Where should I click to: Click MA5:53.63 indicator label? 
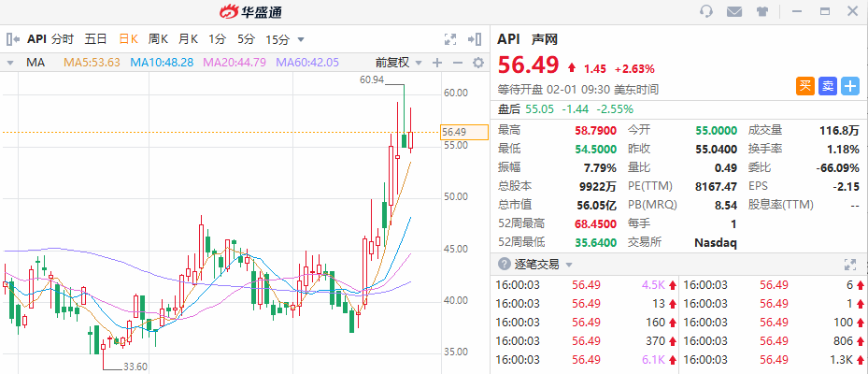(92, 63)
